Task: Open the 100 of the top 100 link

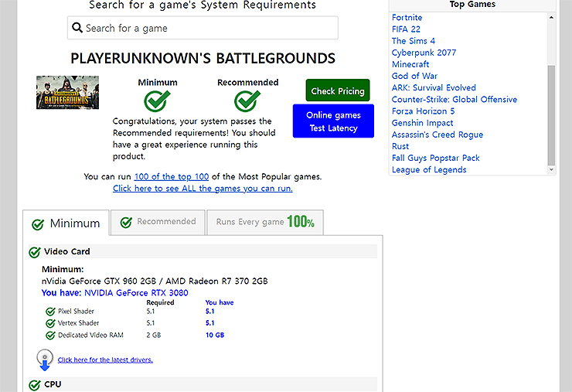Action: click(172, 176)
